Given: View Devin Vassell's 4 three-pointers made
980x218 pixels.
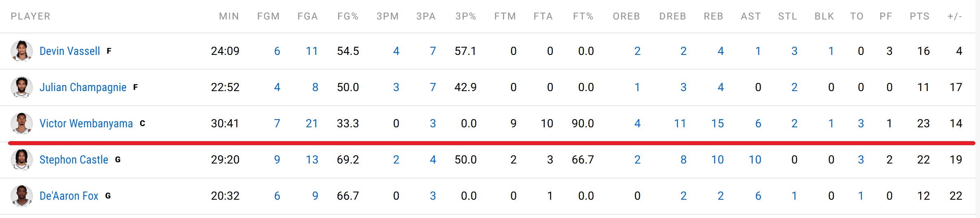Looking at the screenshot, I should pos(396,51).
